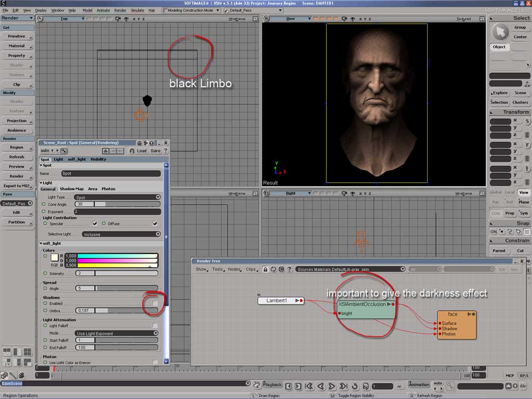Click the help icon next to Save in property editor
Viewport: 532px width, 399px height.
coord(165,151)
